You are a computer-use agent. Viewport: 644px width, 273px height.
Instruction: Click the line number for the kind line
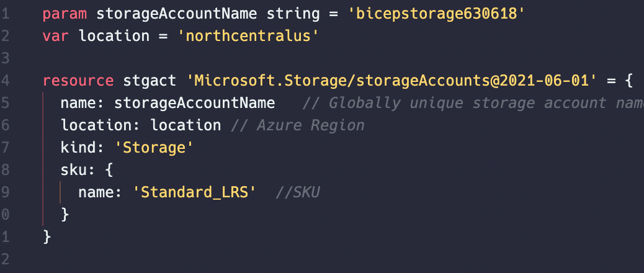pos(4,147)
